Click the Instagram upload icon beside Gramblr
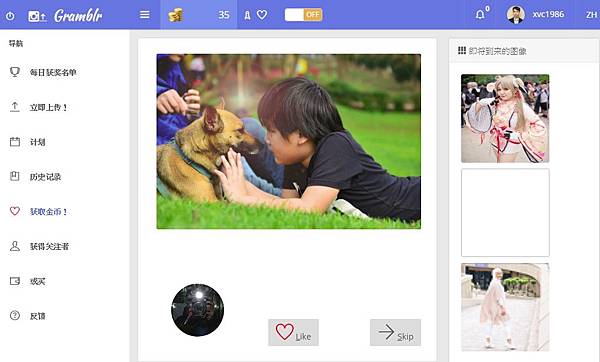Screen dimensions: 600x362 pos(37,16)
